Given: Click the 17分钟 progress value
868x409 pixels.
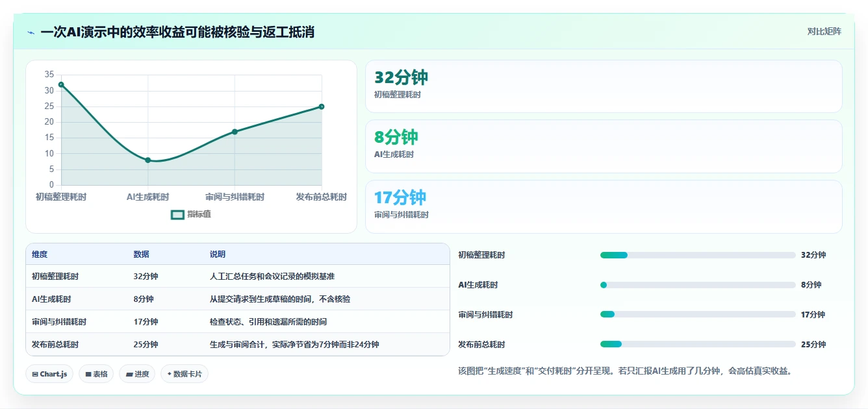Looking at the screenshot, I should pos(813,315).
